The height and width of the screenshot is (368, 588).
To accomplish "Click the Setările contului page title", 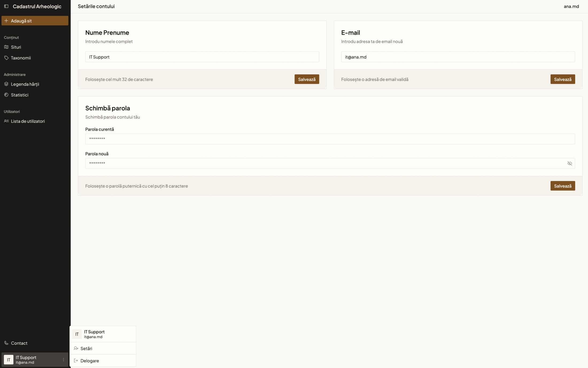I will pyautogui.click(x=96, y=6).
